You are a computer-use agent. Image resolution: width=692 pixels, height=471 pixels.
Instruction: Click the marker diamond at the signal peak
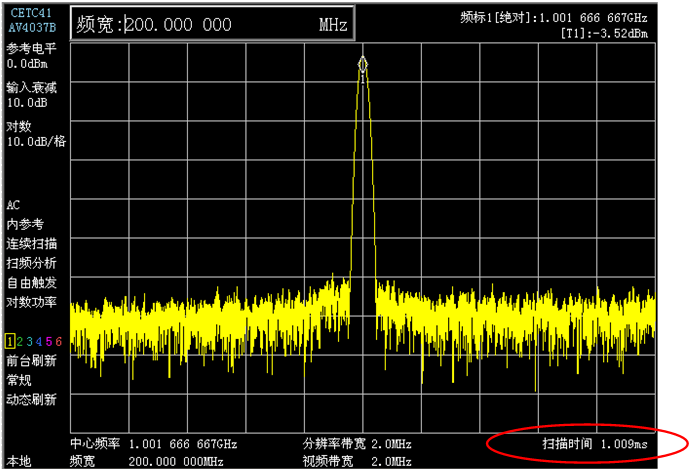(x=363, y=64)
